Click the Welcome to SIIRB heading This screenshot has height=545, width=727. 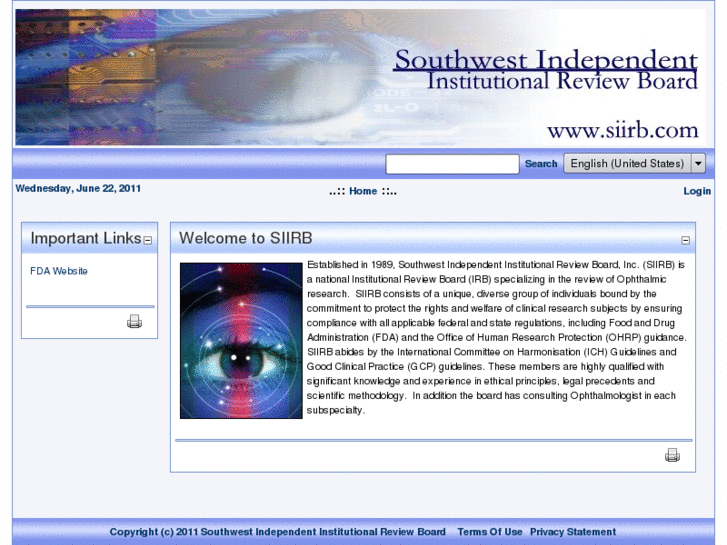click(246, 238)
